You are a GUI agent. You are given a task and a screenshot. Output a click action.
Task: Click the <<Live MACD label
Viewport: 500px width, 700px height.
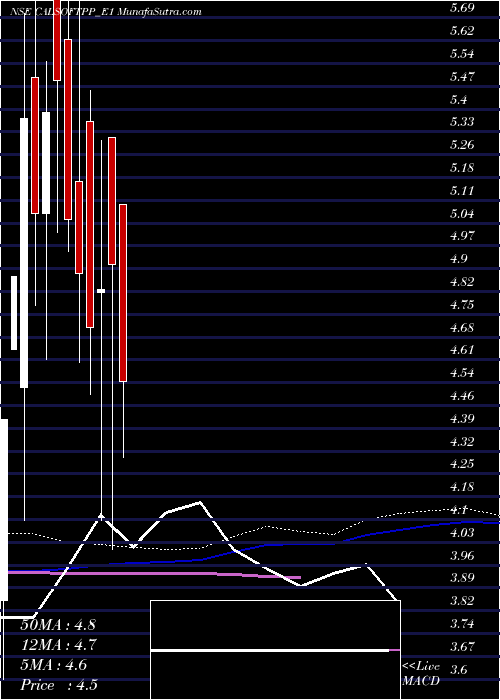pos(422,674)
